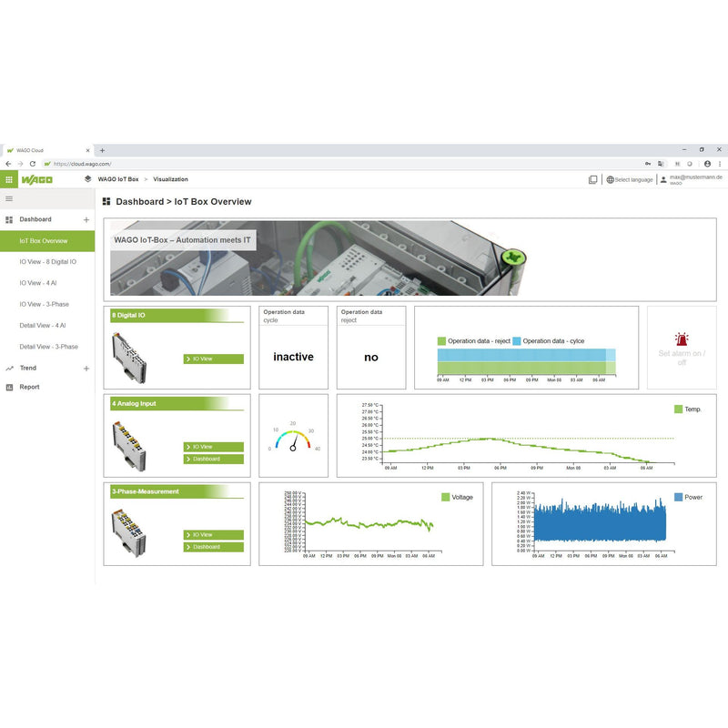The height and width of the screenshot is (728, 728).
Task: Click IO View button in 4 Analog Input card
Action: 214,447
